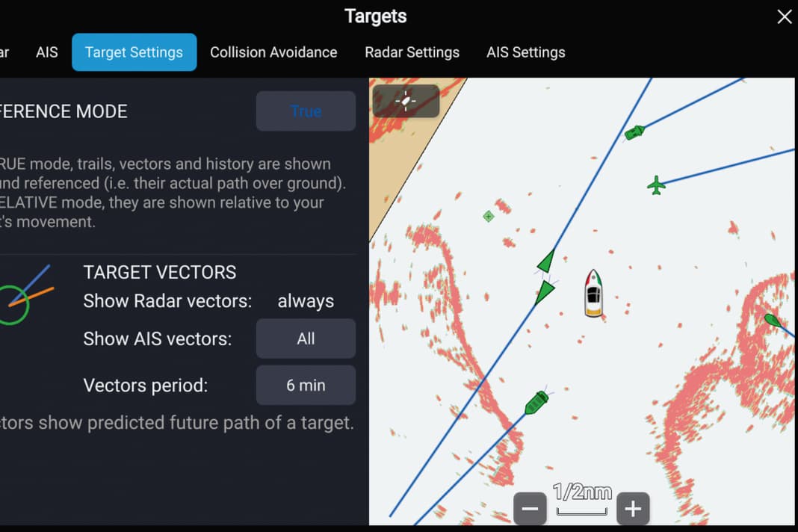Zoom in with the plus button

633,509
